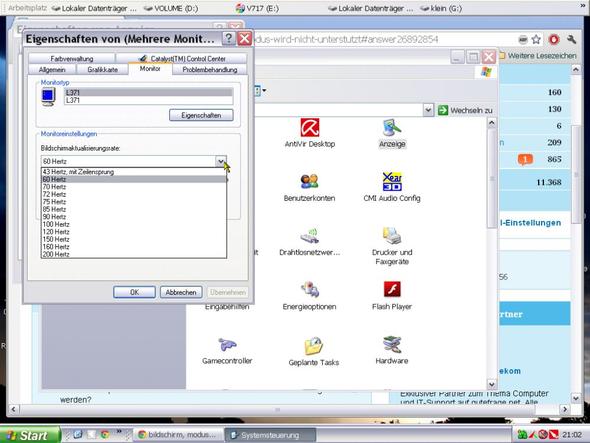This screenshot has height=443, width=590.
Task: Select the highlighted L371 monitor entry
Action: click(x=149, y=93)
